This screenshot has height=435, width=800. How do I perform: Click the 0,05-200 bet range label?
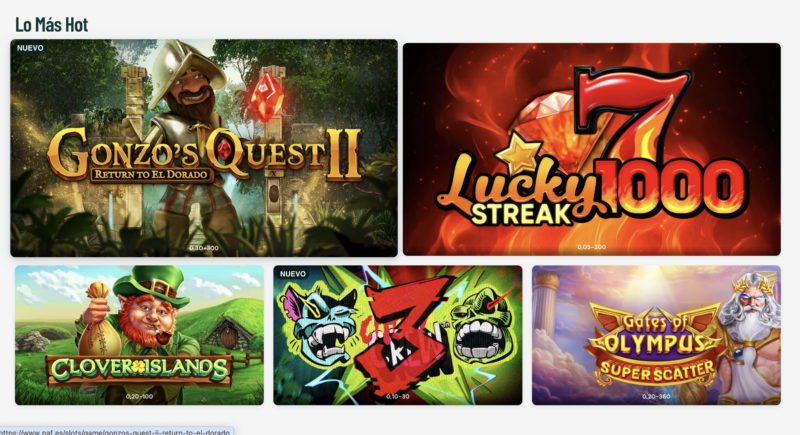pyautogui.click(x=592, y=247)
